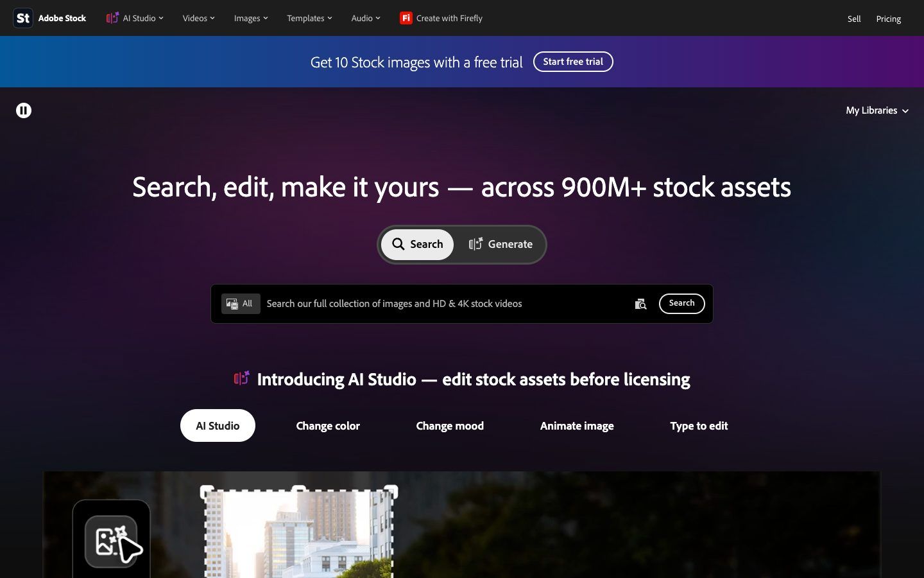Open the Pricing link
This screenshot has height=578, width=924.
click(889, 19)
